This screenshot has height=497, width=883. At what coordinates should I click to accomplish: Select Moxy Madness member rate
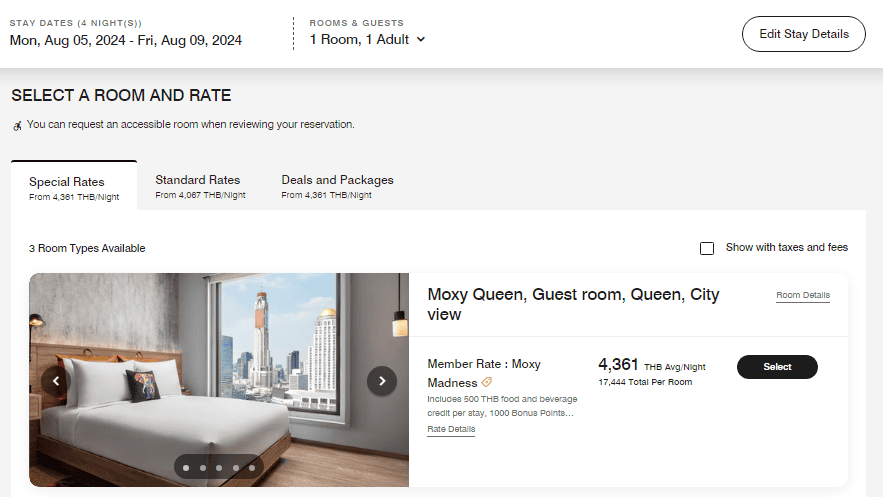[777, 367]
